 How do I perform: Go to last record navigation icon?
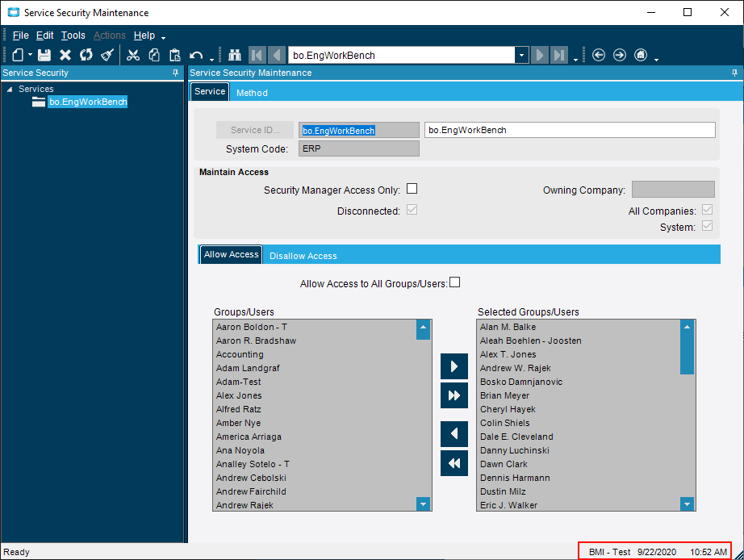559,55
